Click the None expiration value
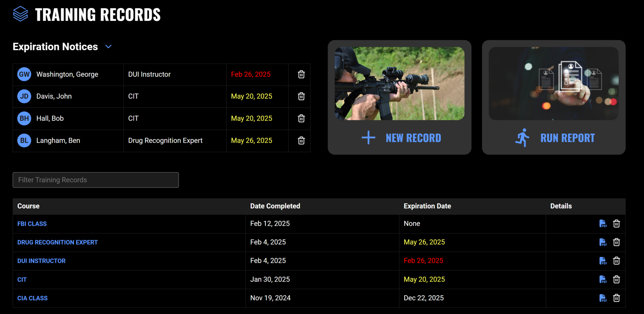 [412, 224]
